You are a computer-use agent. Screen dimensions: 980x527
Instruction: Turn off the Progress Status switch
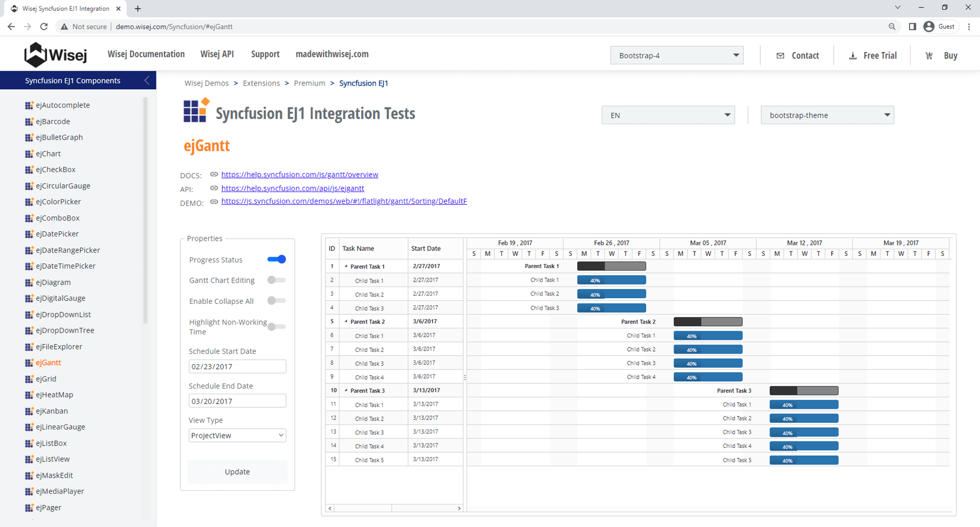point(277,259)
